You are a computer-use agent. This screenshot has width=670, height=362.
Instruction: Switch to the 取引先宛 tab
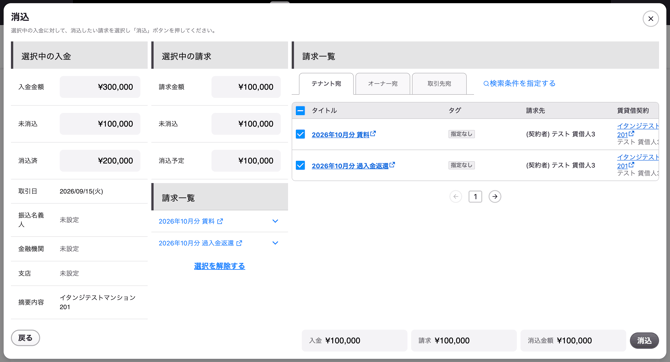pyautogui.click(x=439, y=84)
